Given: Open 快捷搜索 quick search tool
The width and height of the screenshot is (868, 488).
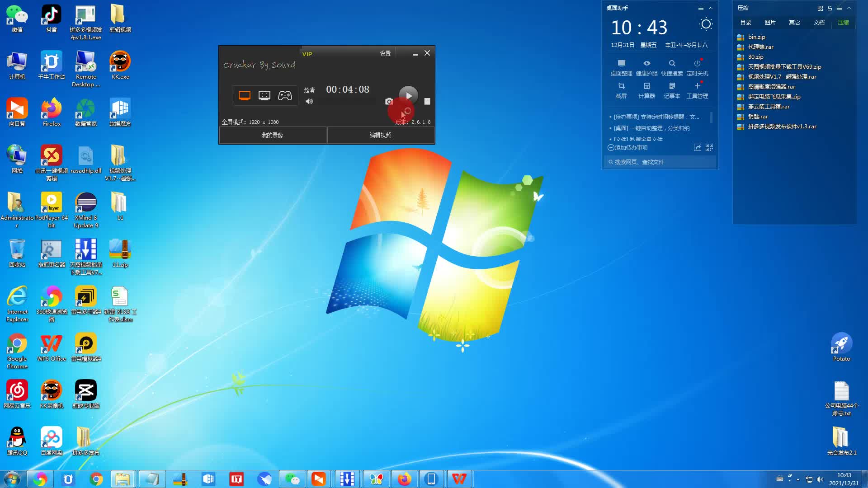Looking at the screenshot, I should pyautogui.click(x=672, y=68).
